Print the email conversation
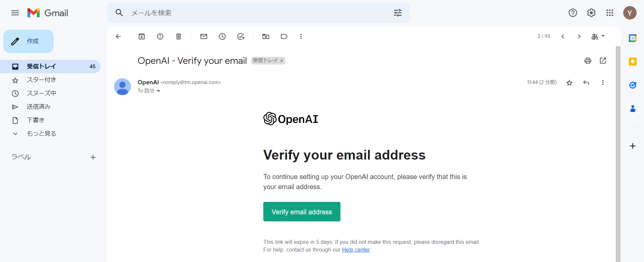Viewport: 644px width, 262px height. [588, 61]
